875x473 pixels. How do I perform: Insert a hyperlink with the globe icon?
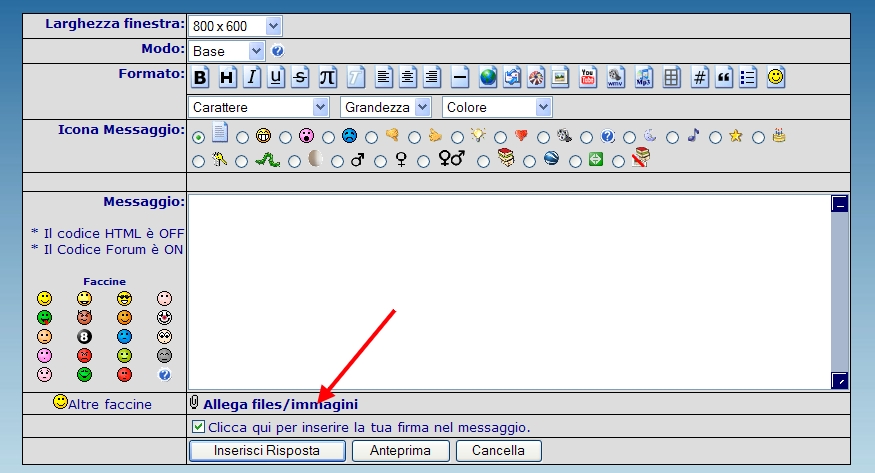click(x=488, y=77)
